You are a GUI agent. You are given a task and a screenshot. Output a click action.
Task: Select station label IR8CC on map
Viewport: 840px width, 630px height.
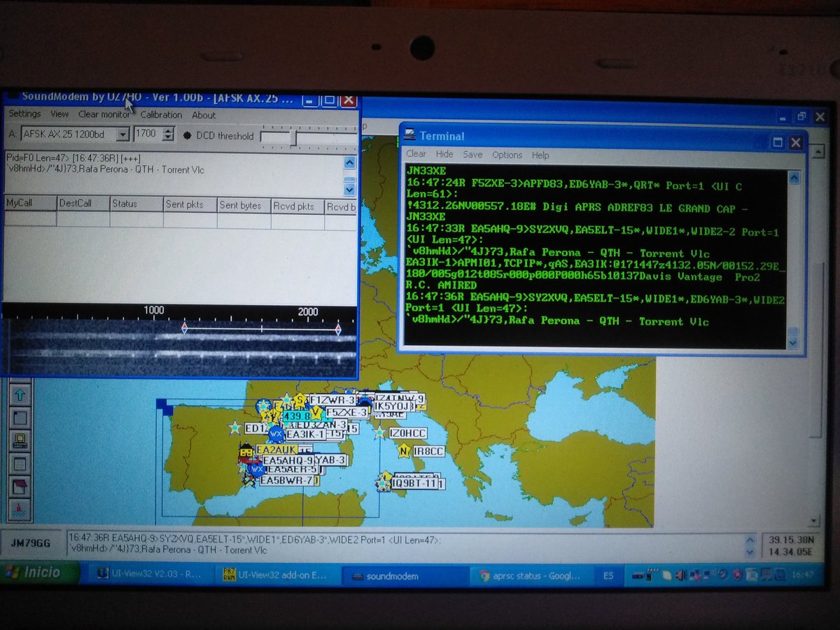click(429, 451)
